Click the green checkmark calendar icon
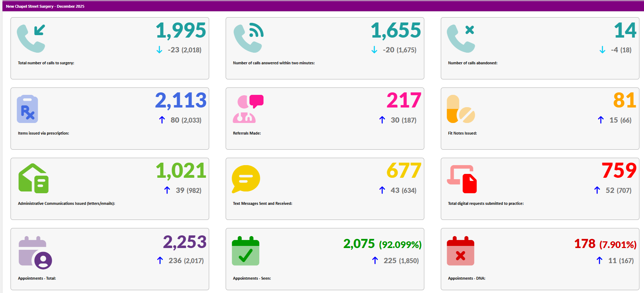The height and width of the screenshot is (293, 644). [246, 251]
